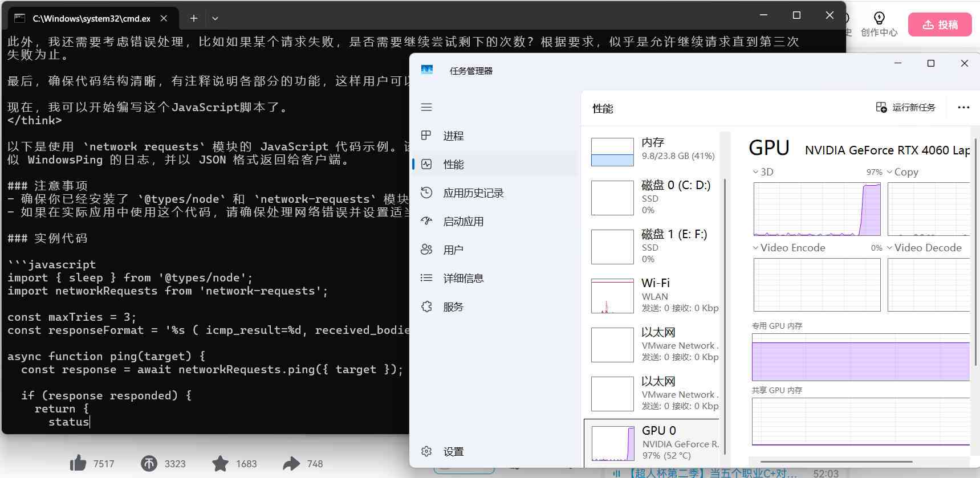Open 应用历史记录 app history page
The image size is (980, 478).
[473, 193]
